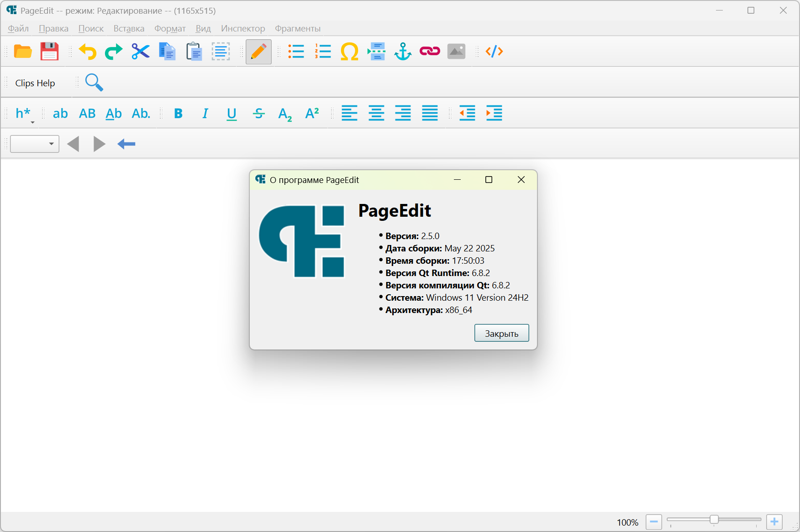Toggle Bold formatting
Image resolution: width=800 pixels, height=532 pixels.
[x=179, y=113]
